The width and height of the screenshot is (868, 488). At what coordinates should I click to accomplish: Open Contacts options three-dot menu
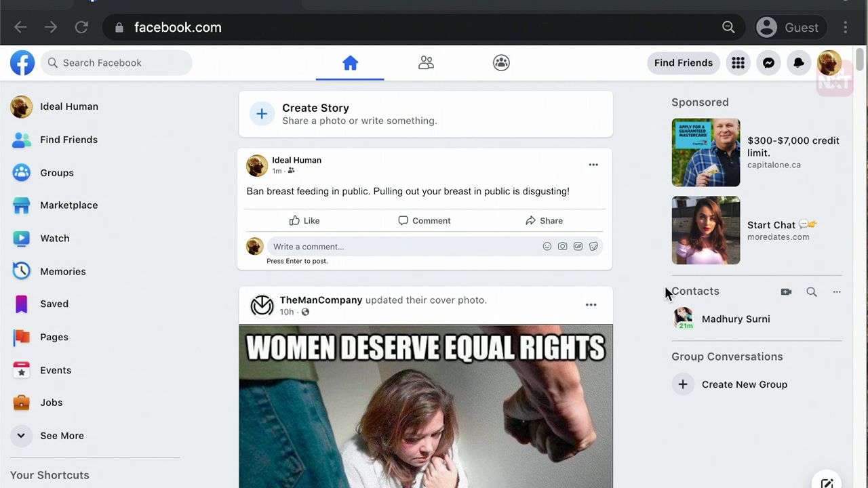pos(837,292)
